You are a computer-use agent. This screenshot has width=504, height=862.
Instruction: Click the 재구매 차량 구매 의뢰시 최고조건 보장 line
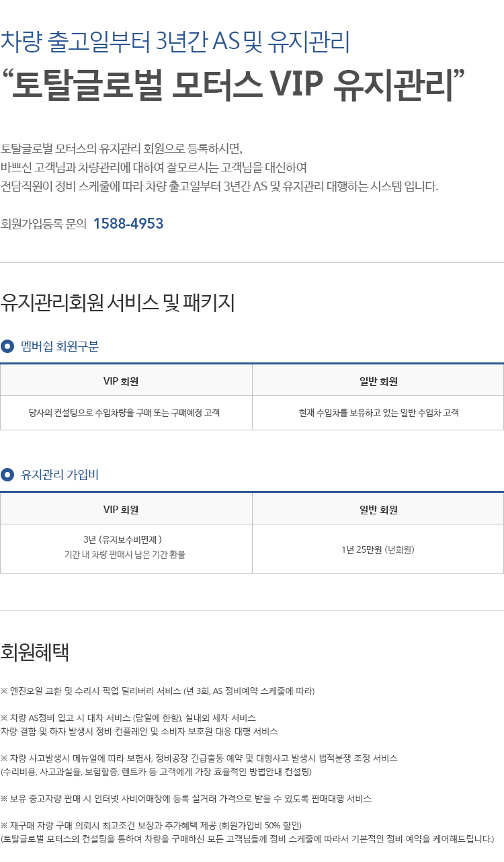[x=151, y=826]
